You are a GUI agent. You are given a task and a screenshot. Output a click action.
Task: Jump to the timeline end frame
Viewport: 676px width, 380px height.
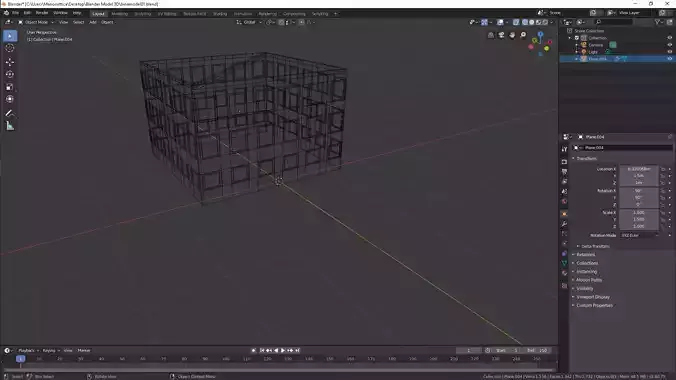297,351
